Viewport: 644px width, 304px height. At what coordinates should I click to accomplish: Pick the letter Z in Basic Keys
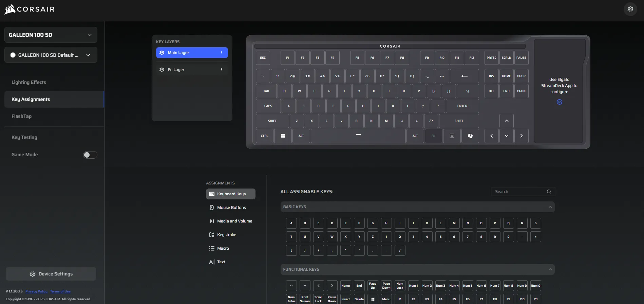click(x=373, y=237)
